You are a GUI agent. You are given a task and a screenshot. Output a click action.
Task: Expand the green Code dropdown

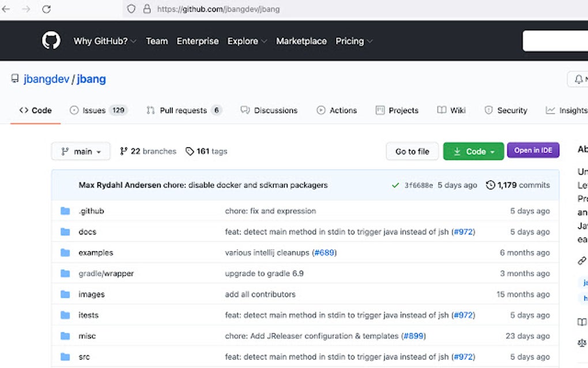point(473,151)
